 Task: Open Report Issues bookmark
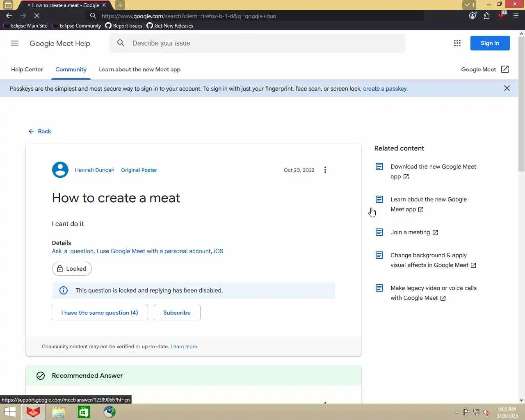[124, 25]
